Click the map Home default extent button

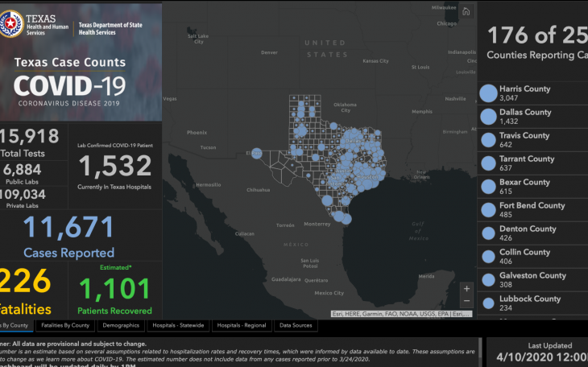[466, 11]
